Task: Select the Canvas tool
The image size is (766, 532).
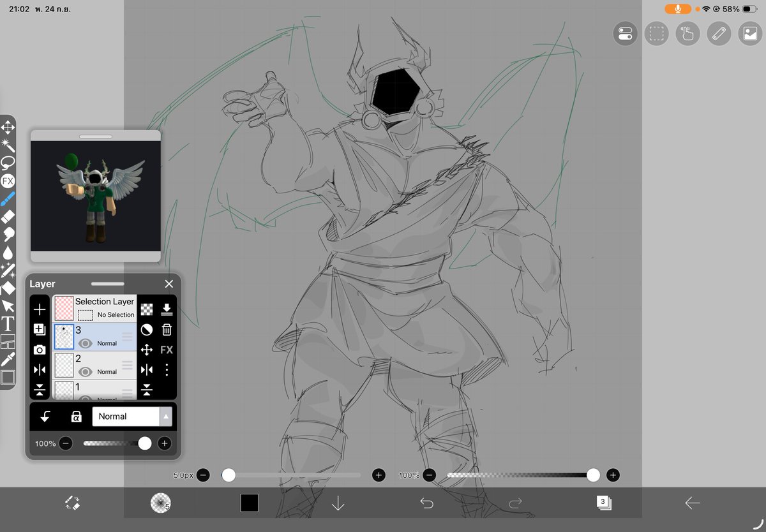Action: (x=8, y=377)
